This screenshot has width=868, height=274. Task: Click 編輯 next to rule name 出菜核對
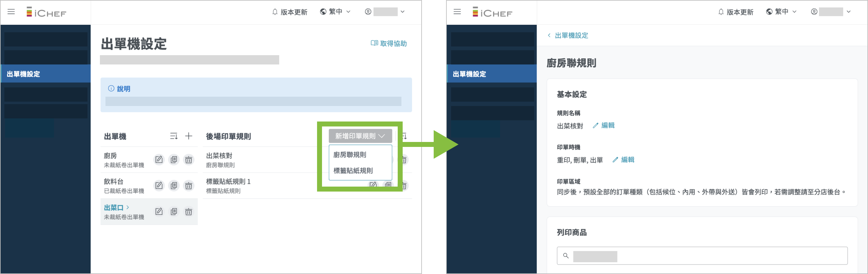604,126
